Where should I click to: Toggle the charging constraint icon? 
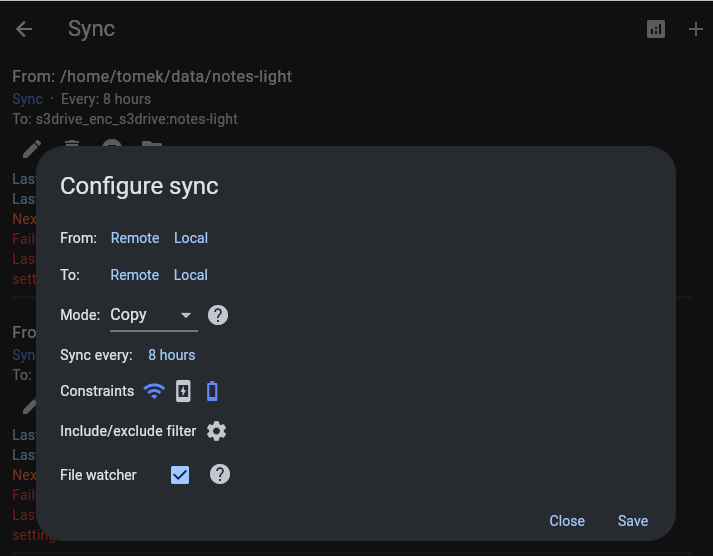[x=183, y=391]
